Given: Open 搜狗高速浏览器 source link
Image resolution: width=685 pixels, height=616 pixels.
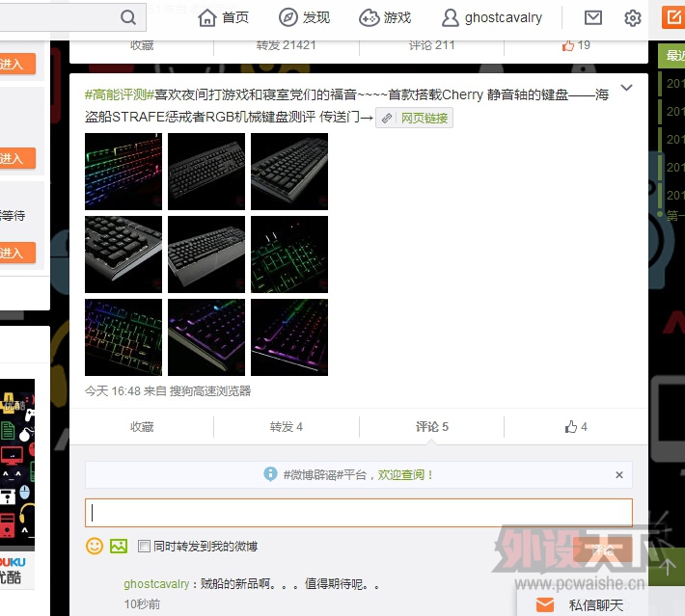Looking at the screenshot, I should point(210,391).
